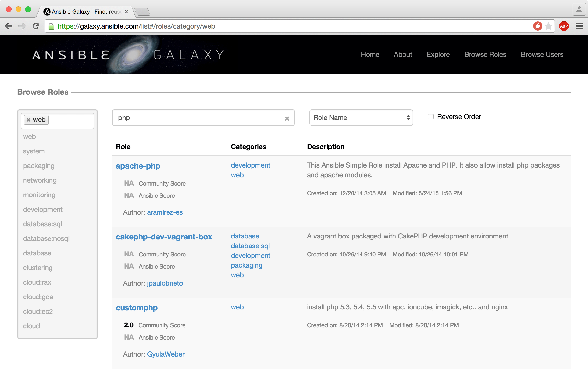588x374 pixels.
Task: Open the Explore page
Action: tap(438, 54)
